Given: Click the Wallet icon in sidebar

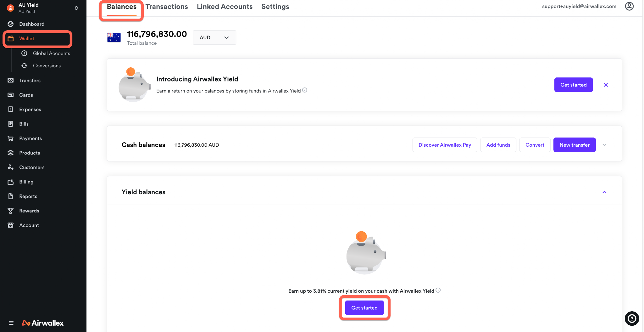Looking at the screenshot, I should pos(11,38).
